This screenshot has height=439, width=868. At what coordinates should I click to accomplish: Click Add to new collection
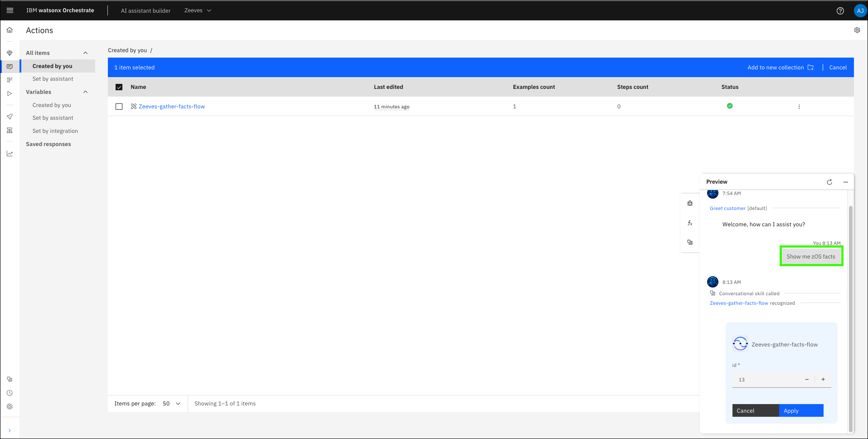tap(780, 68)
